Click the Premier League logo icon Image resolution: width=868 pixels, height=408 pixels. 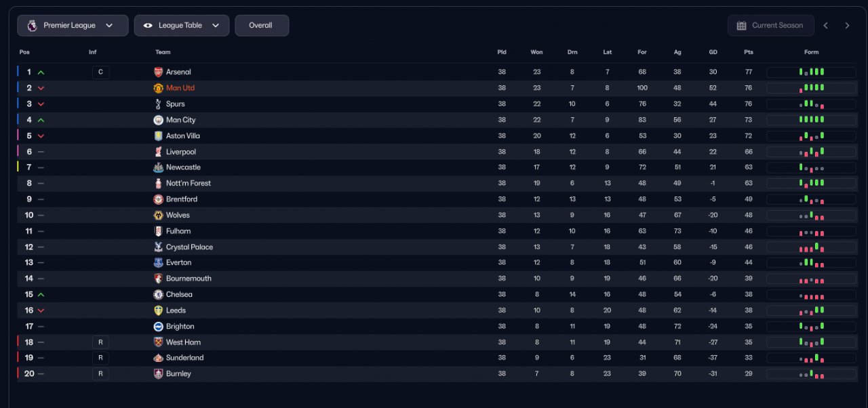[x=32, y=26]
